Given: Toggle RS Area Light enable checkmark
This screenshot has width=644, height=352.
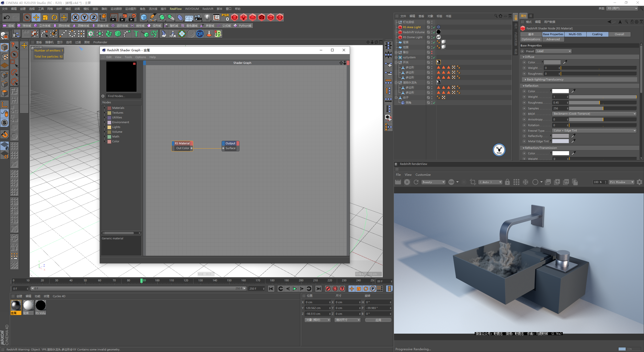Looking at the screenshot, I should [x=434, y=27].
